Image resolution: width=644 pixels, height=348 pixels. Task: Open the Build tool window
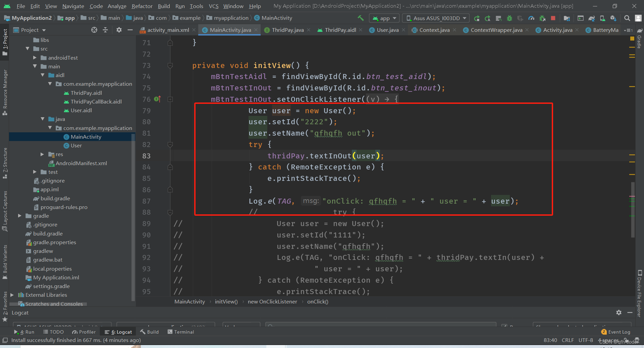click(x=149, y=332)
